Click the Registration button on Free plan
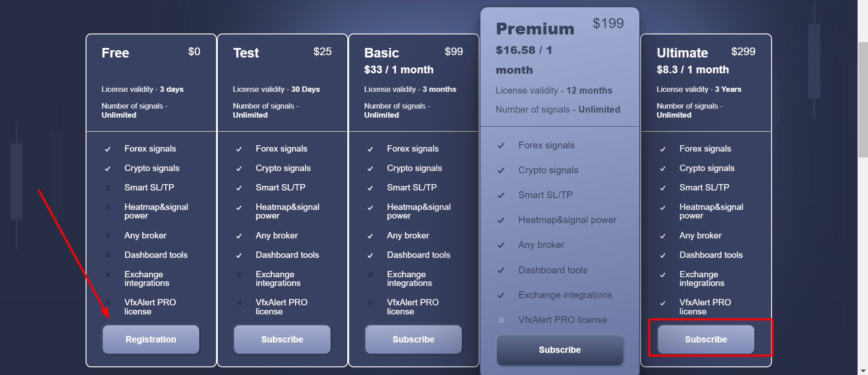The height and width of the screenshot is (375, 868). 151,339
